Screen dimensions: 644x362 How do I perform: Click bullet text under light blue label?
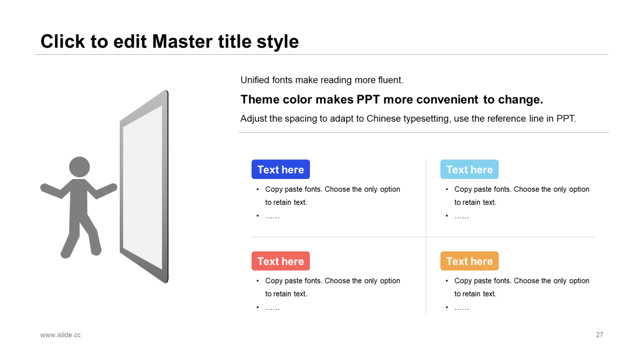click(x=522, y=196)
